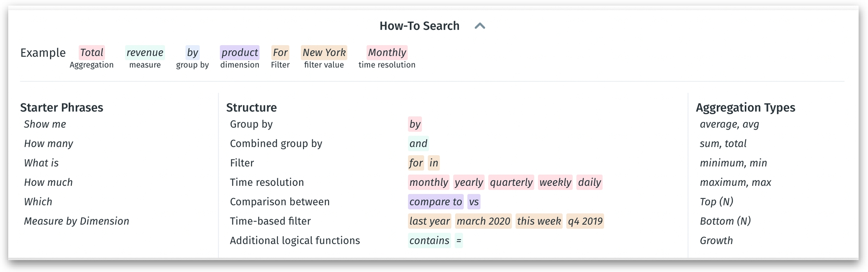The height and width of the screenshot is (272, 868).
Task: Click the 'compare to' comparison chip
Action: (x=436, y=202)
